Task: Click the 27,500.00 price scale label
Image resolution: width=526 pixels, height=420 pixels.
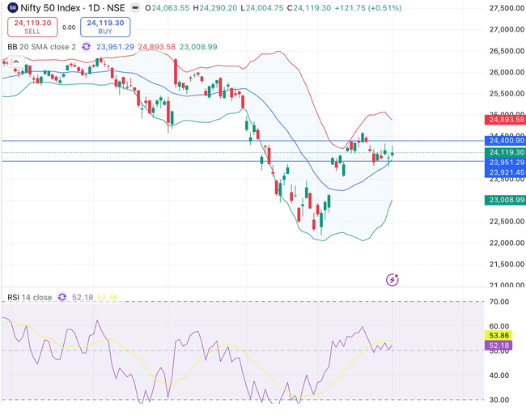Action: coord(507,8)
